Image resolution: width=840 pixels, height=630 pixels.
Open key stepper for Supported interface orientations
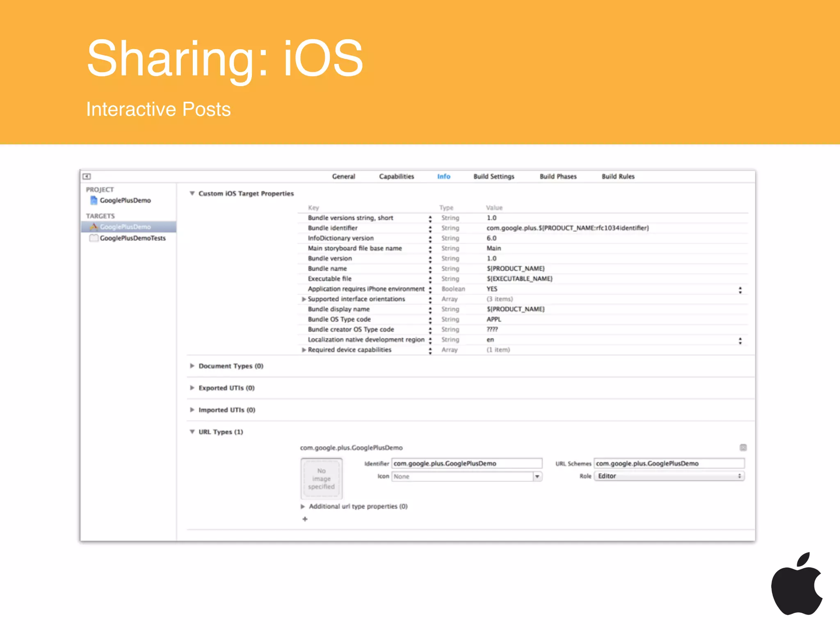430,299
